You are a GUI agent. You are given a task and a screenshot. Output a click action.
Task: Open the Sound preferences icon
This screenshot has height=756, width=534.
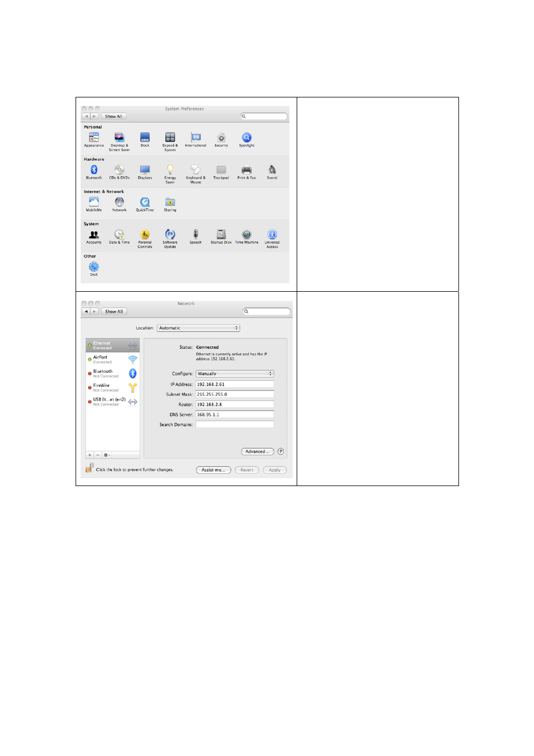tap(272, 170)
